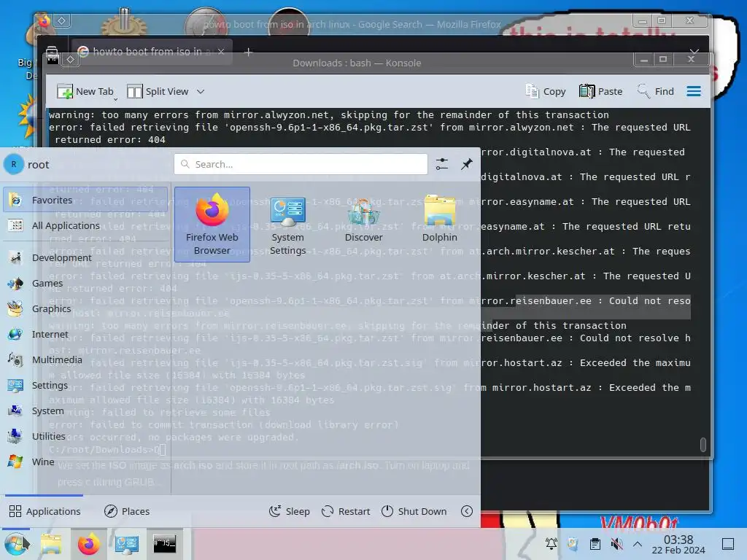
Task: Open the Multimedia category
Action: pos(85,359)
